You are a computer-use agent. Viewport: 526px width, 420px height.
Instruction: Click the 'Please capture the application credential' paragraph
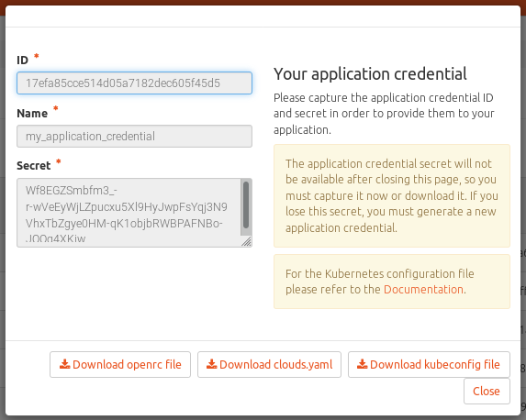pyautogui.click(x=384, y=114)
